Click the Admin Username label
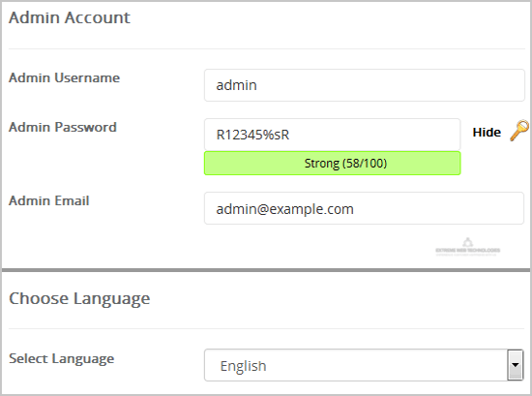 [64, 77]
